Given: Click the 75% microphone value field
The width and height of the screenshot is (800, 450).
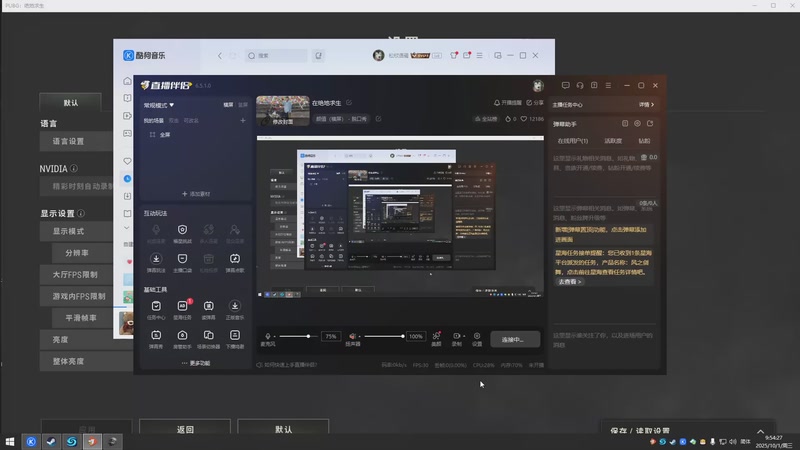Looking at the screenshot, I should point(331,336).
